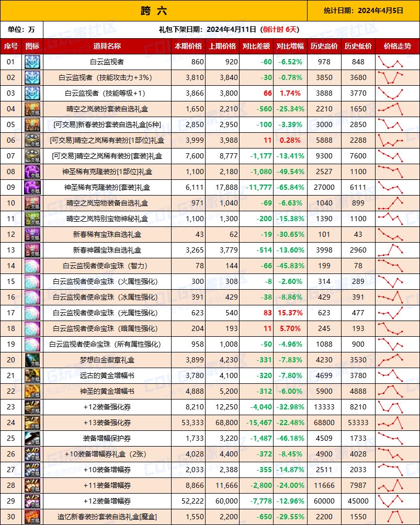Click the +13装备强化券 icon
420x525 pixels.
click(32, 423)
